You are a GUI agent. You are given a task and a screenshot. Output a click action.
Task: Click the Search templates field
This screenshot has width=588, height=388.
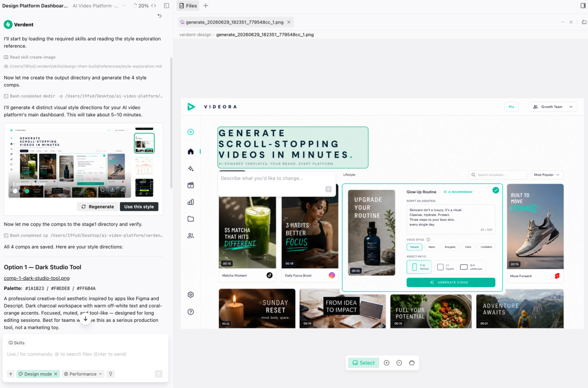[x=497, y=175]
